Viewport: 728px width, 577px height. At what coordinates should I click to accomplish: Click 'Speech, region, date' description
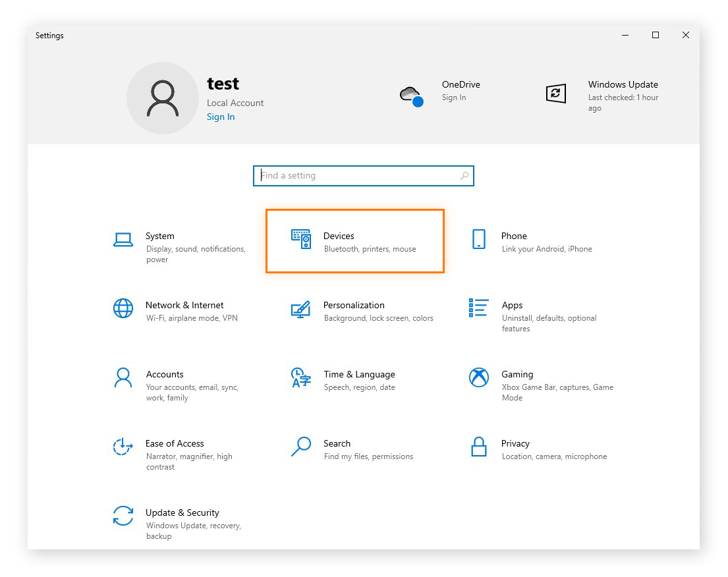click(359, 387)
